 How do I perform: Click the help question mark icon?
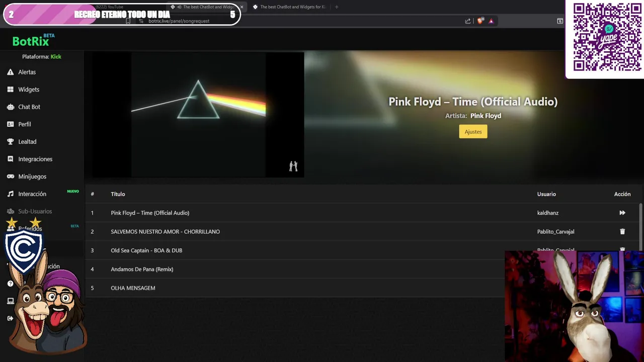click(x=10, y=284)
